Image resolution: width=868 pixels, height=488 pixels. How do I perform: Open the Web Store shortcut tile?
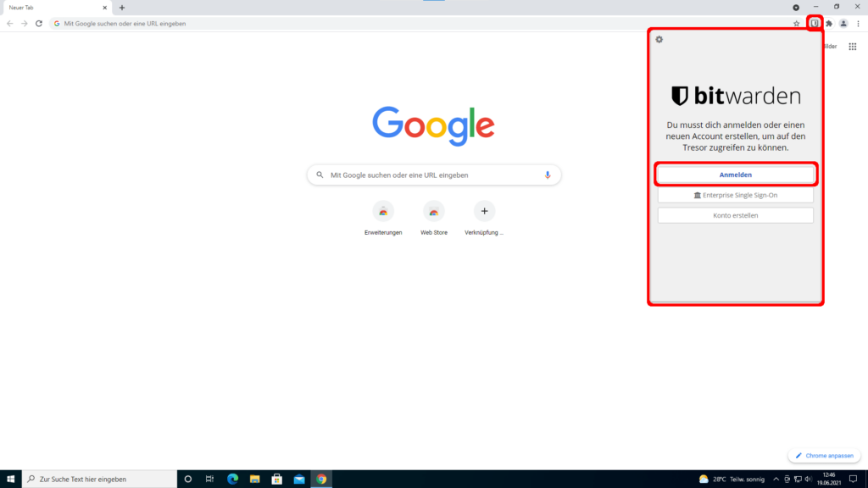[434, 219]
